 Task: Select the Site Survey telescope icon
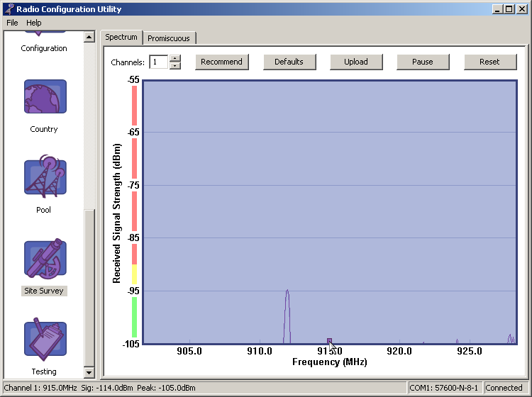click(45, 259)
